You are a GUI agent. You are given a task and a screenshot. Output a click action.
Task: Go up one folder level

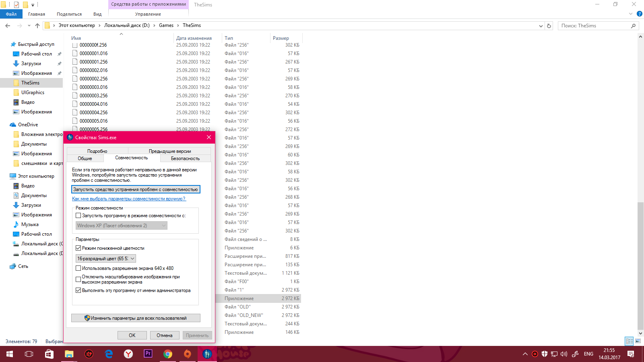pos(37,25)
